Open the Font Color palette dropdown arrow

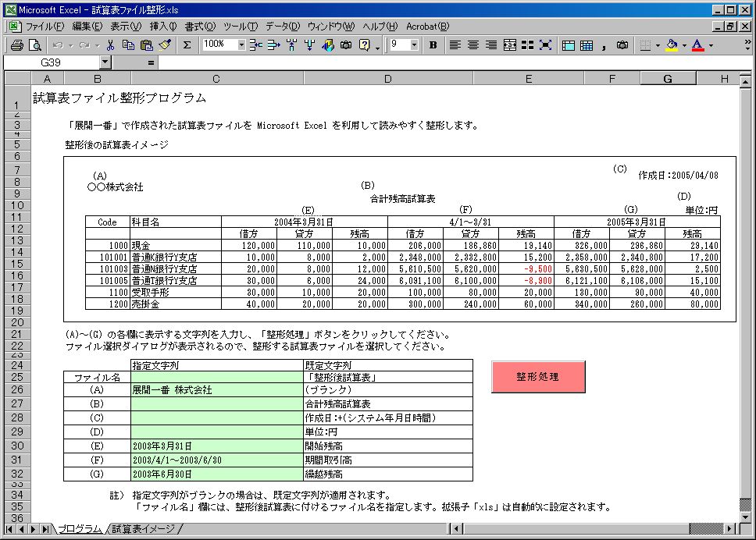point(711,46)
